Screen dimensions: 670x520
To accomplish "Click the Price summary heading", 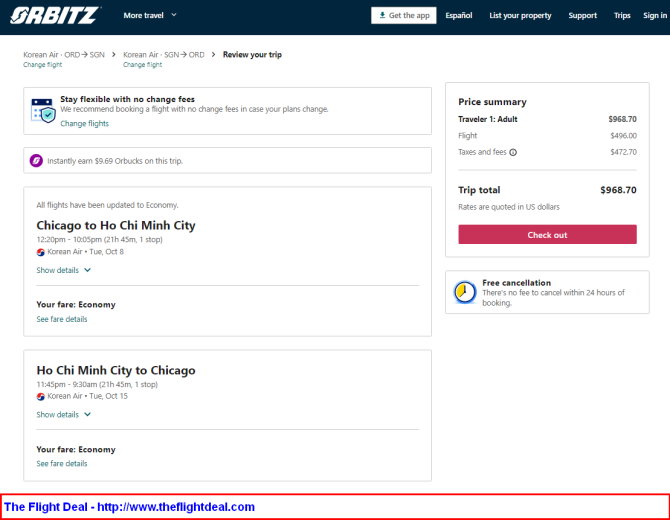I will click(x=492, y=102).
